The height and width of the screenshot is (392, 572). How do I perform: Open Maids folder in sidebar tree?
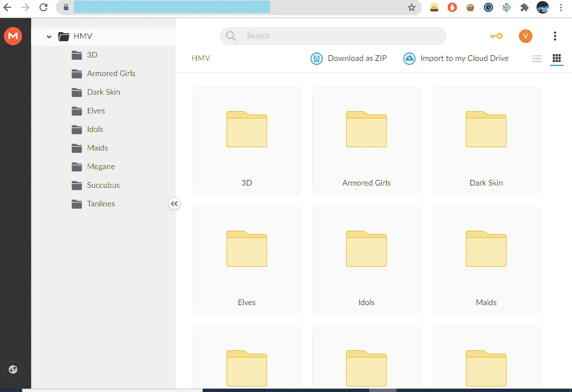click(97, 148)
